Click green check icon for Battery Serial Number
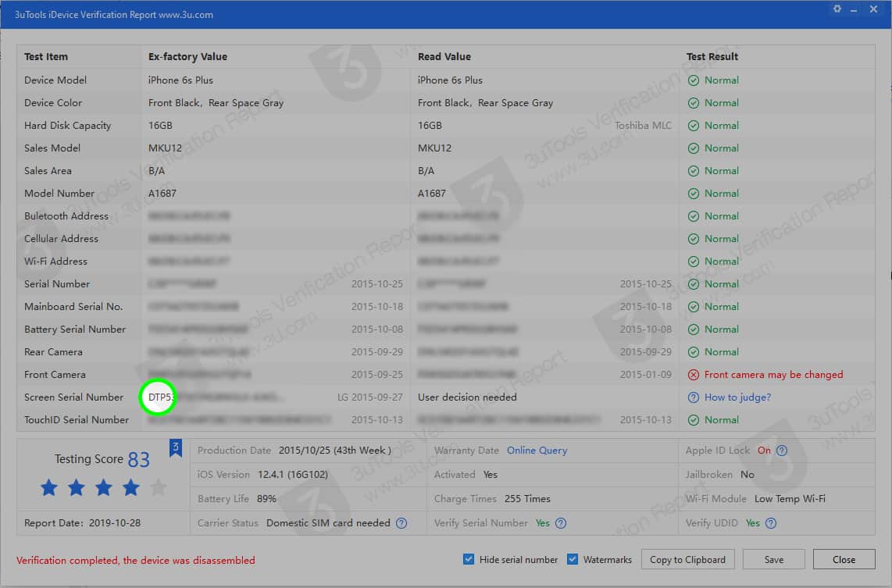 694,330
